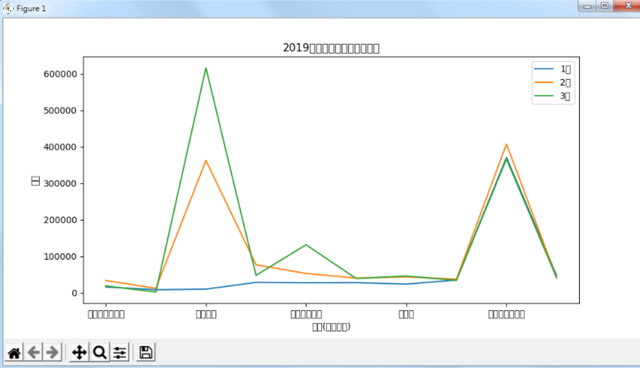Image resolution: width=640 pixels, height=368 pixels.
Task: Close the Figure 1 window
Action: (x=627, y=6)
